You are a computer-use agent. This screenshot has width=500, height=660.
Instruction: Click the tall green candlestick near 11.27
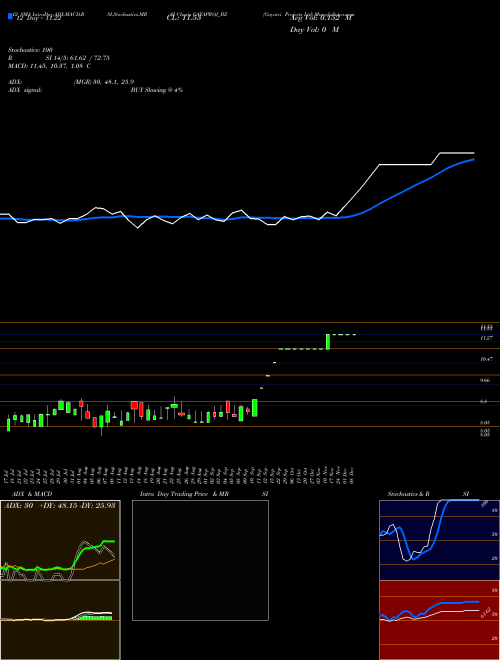(328, 342)
